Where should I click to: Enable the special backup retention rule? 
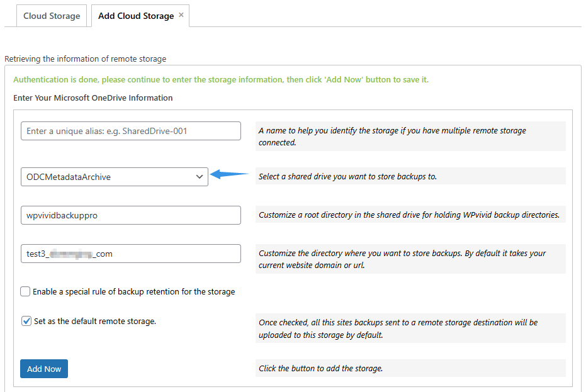pyautogui.click(x=25, y=291)
